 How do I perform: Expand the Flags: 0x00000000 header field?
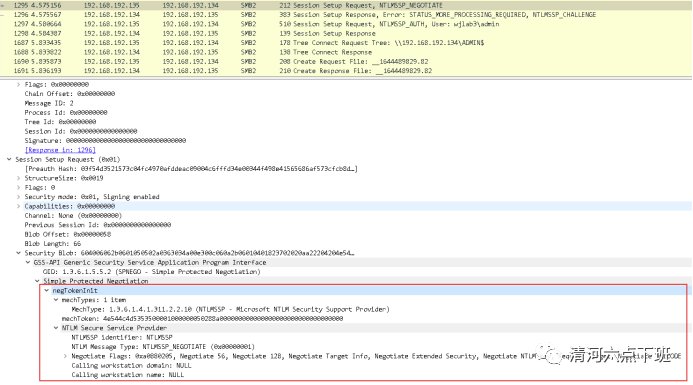pyautogui.click(x=18, y=84)
